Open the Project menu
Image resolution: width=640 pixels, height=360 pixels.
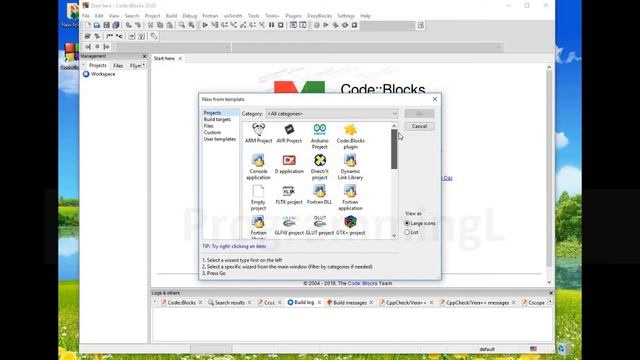point(152,16)
